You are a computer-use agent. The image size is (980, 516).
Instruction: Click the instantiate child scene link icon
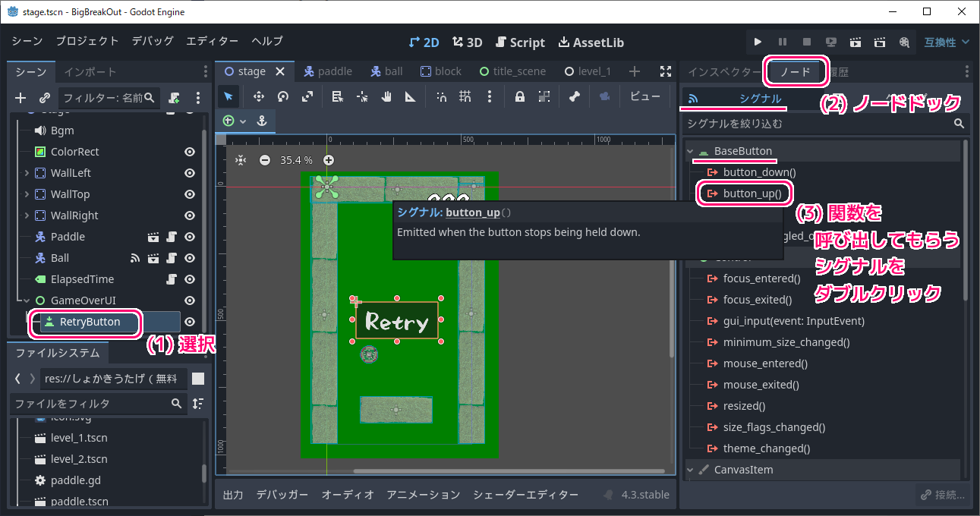pyautogui.click(x=45, y=98)
